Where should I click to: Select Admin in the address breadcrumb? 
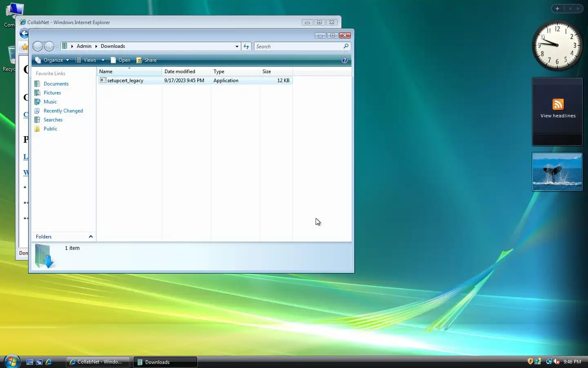click(84, 46)
